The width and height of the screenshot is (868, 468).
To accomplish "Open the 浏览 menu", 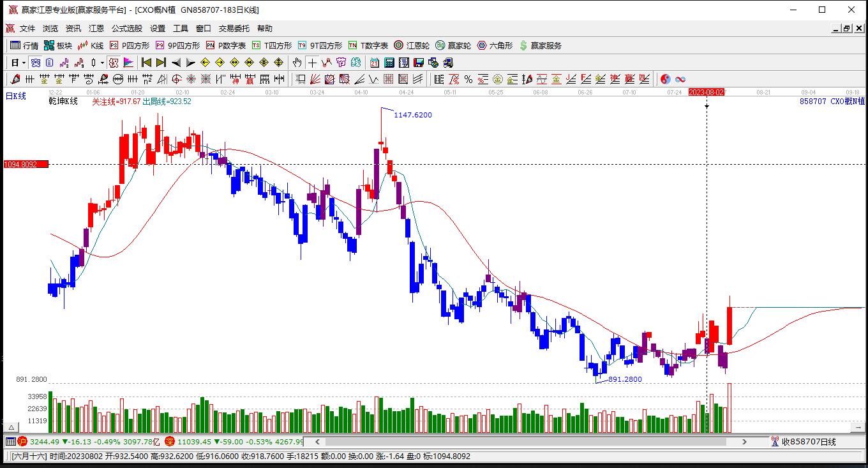I will click(50, 28).
